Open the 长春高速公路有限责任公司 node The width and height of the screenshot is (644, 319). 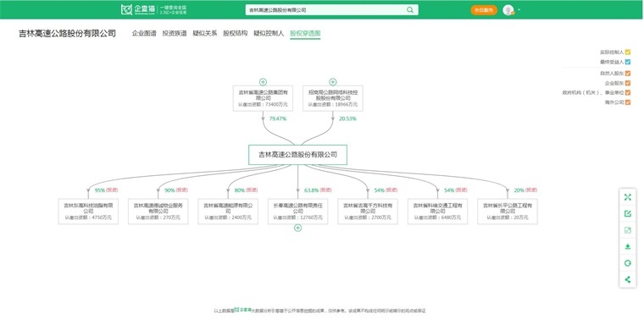coord(297,212)
